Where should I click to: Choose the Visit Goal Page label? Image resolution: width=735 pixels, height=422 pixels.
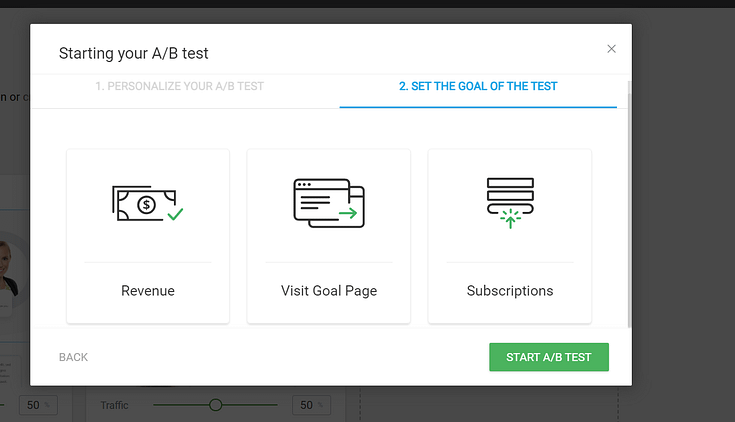coord(329,291)
